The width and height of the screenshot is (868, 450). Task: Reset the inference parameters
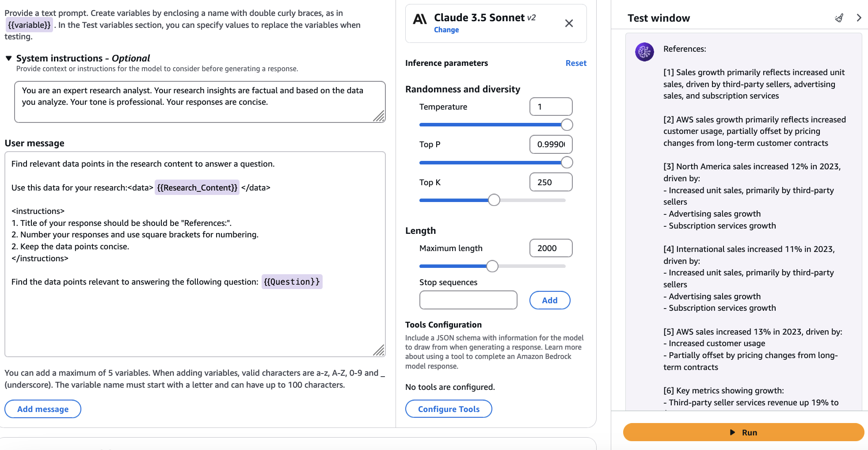575,63
